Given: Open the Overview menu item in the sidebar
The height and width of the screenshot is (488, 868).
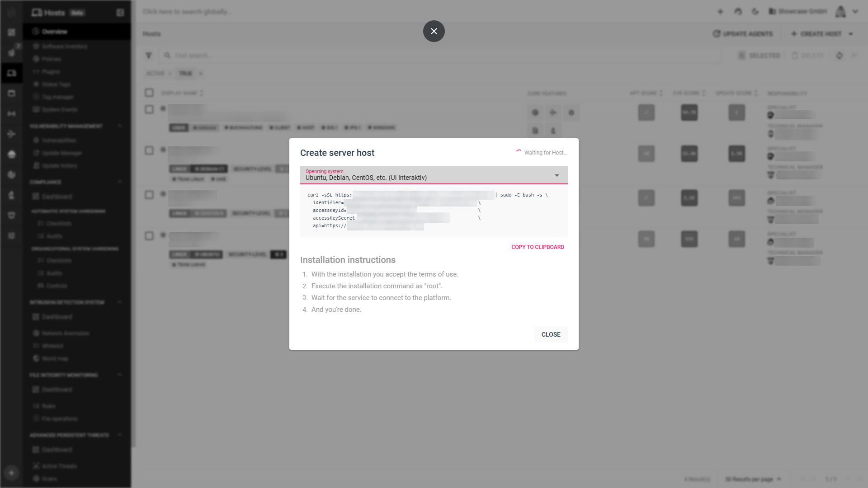Looking at the screenshot, I should point(54,32).
